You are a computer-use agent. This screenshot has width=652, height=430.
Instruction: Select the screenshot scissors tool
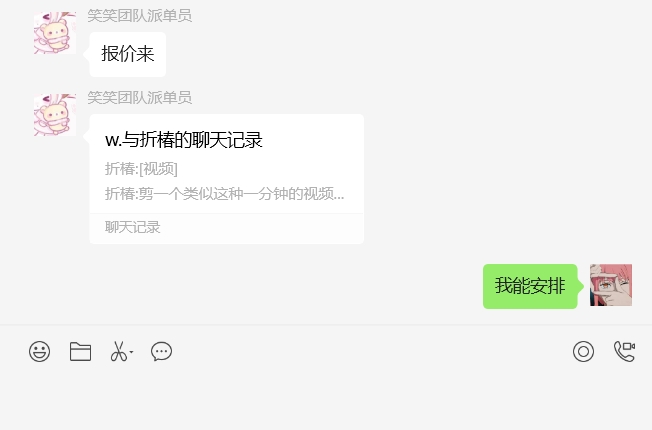[119, 351]
